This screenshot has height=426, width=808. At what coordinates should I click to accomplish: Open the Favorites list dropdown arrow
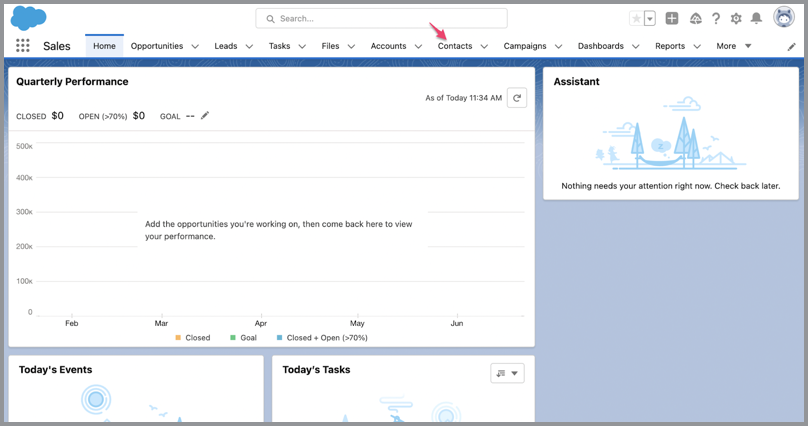pyautogui.click(x=650, y=19)
